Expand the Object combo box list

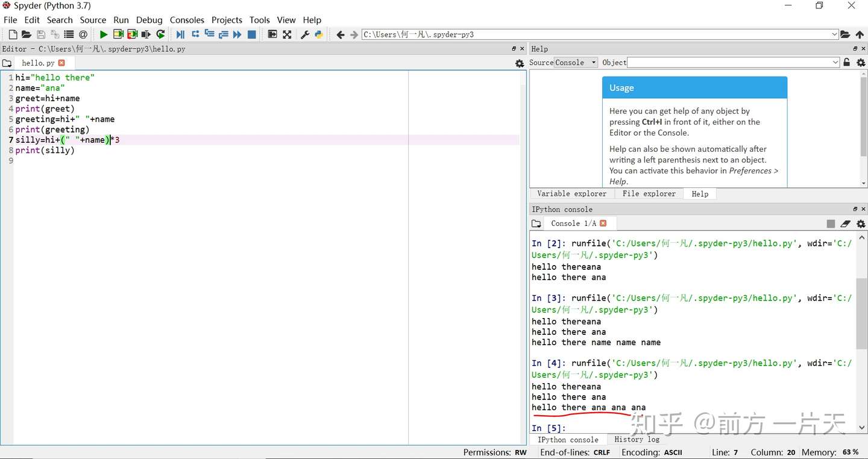835,63
